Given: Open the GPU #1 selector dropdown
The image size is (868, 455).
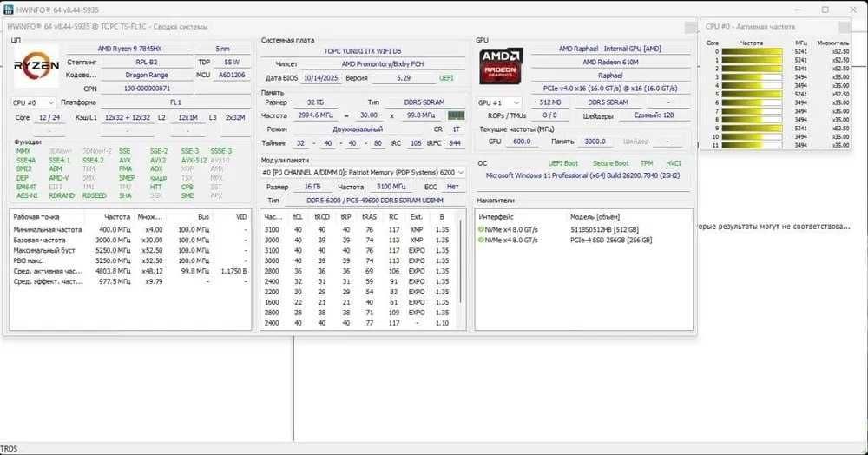Looking at the screenshot, I should [x=499, y=102].
